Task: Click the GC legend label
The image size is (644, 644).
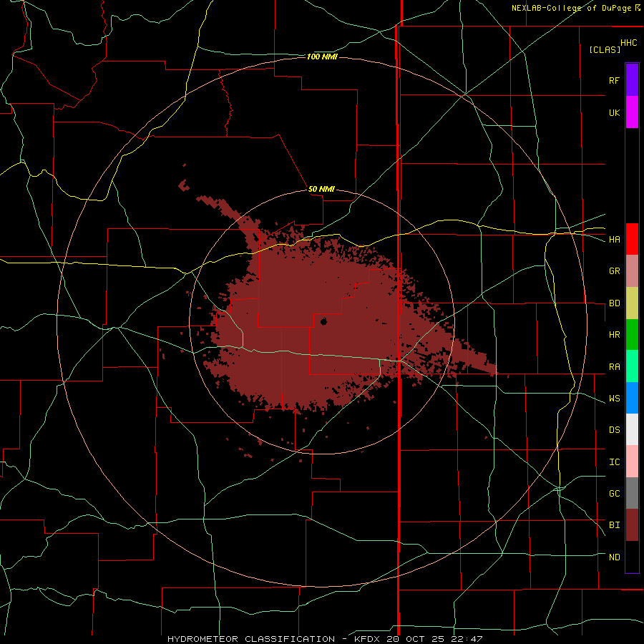Action: (614, 494)
